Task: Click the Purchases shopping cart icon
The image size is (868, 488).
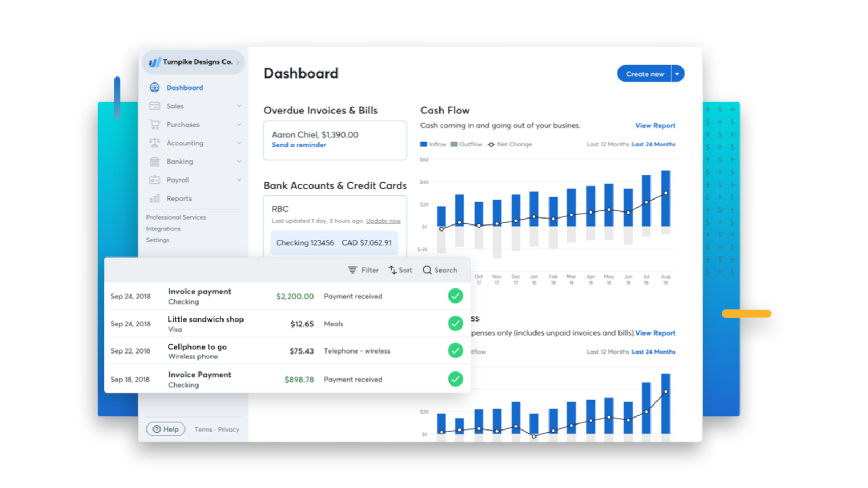Action: point(155,125)
